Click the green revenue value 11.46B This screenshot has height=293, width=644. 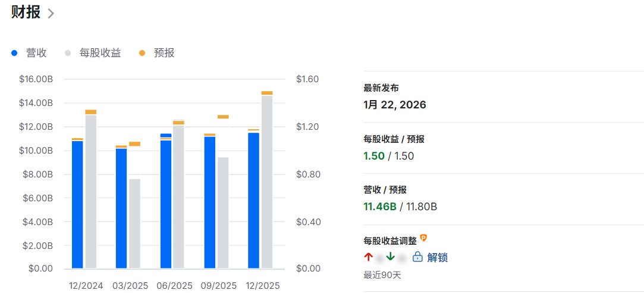pos(380,207)
